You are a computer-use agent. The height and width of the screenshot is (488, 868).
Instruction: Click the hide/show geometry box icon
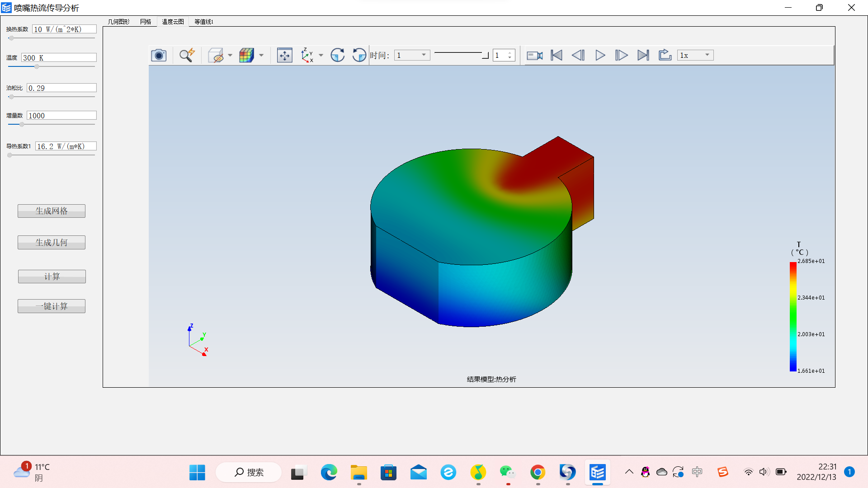click(x=216, y=55)
